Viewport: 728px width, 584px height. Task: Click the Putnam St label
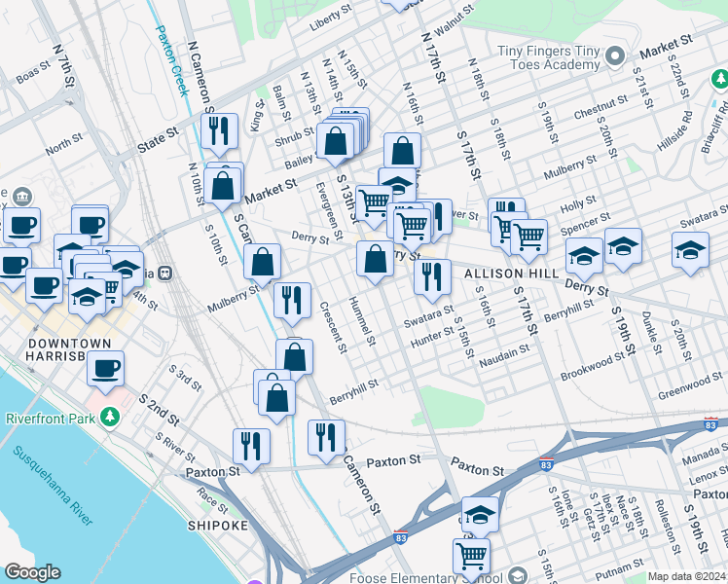620,568
